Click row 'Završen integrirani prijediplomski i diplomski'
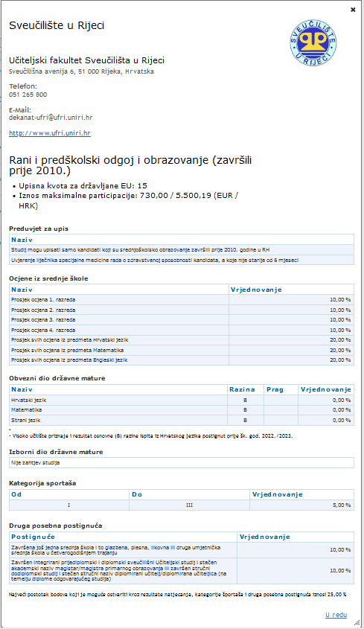 tap(182, 571)
